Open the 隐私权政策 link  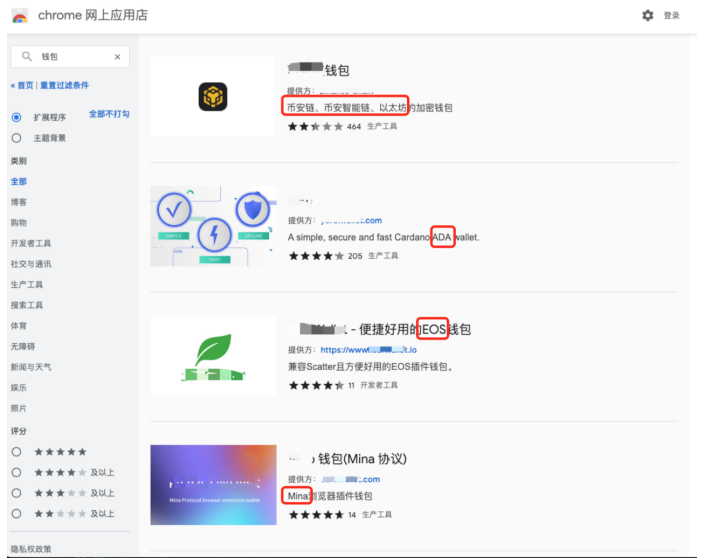[x=31, y=549]
